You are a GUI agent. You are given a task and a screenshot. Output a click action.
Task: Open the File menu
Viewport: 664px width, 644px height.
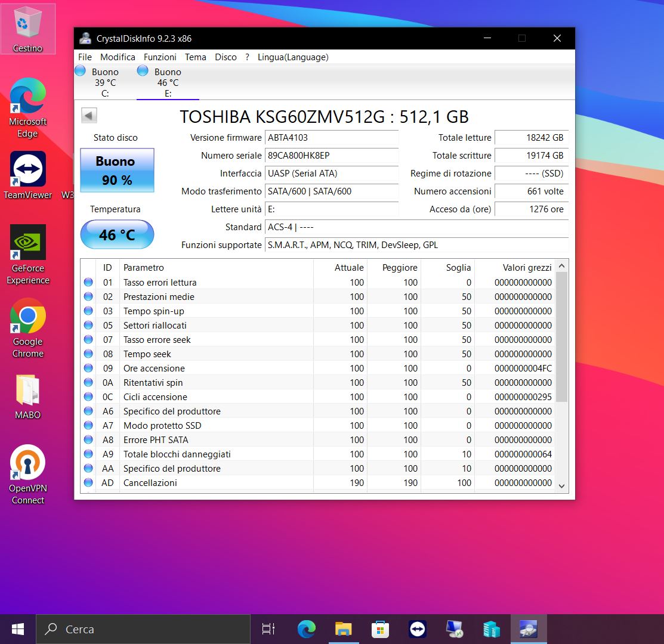(x=85, y=57)
